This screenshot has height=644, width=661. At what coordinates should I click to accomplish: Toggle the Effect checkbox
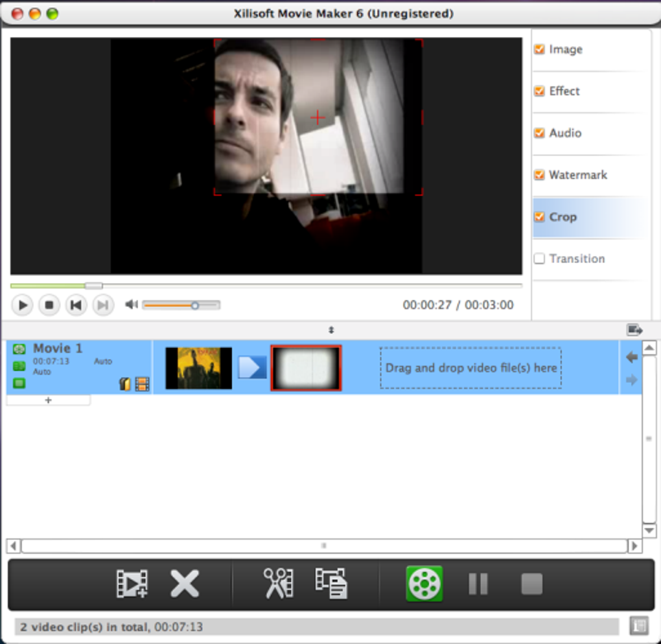(539, 91)
